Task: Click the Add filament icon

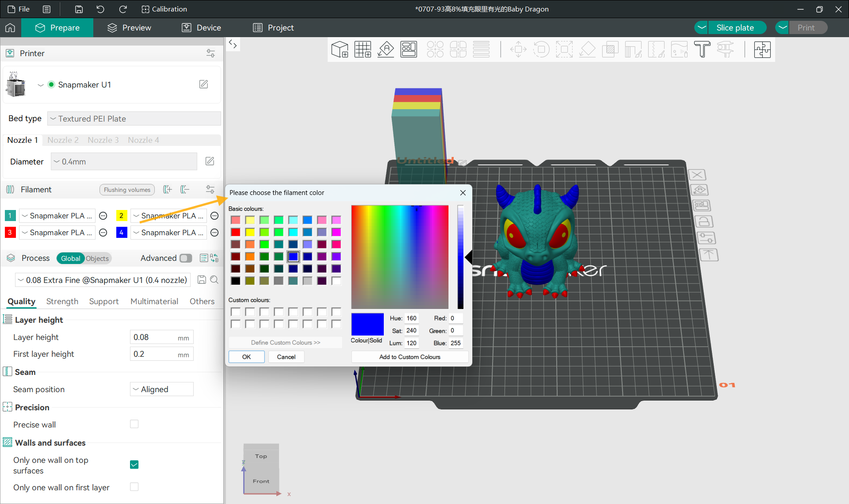Action: click(167, 190)
